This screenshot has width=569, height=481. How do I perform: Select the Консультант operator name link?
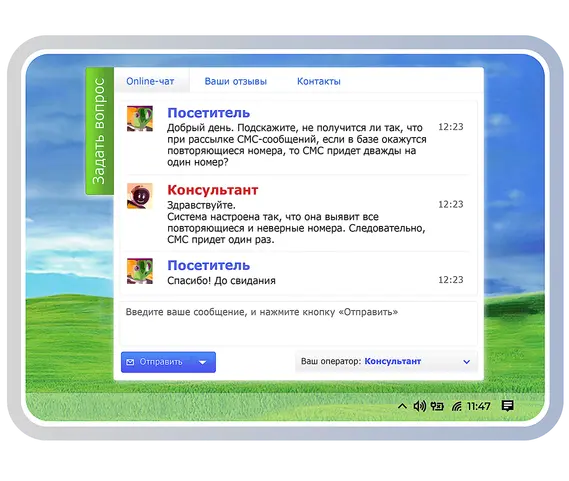point(393,361)
